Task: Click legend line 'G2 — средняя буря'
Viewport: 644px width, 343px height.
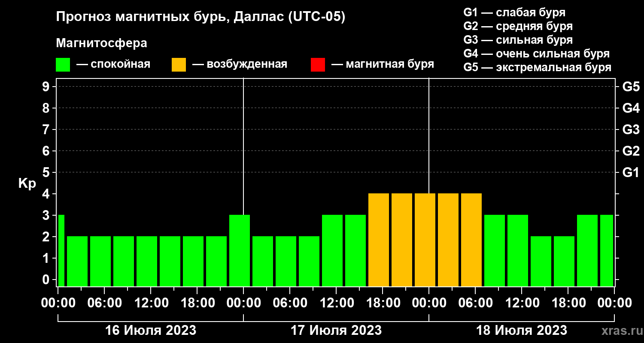Action: (x=518, y=26)
